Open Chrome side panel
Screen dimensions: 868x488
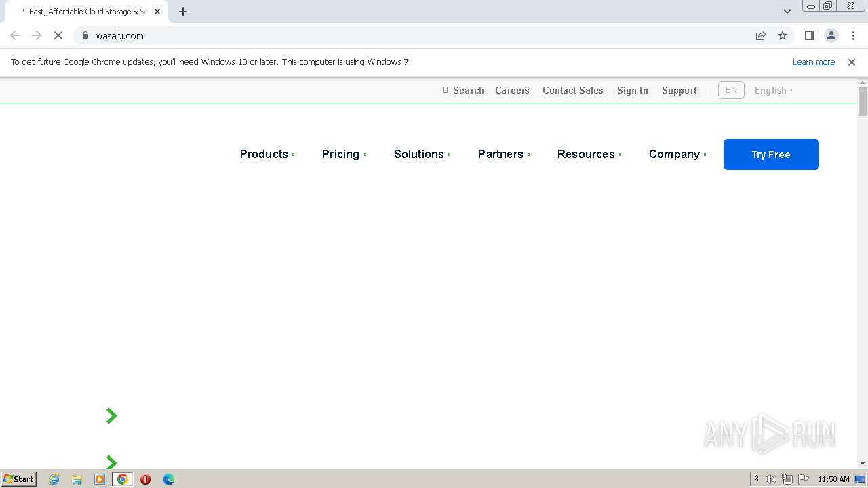click(x=809, y=35)
